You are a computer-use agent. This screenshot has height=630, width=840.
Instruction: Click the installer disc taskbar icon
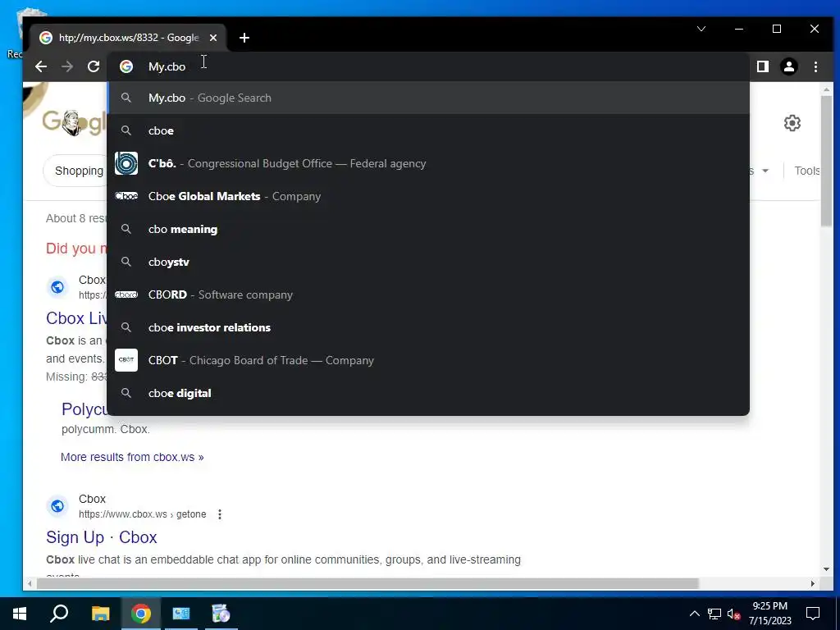pyautogui.click(x=221, y=614)
